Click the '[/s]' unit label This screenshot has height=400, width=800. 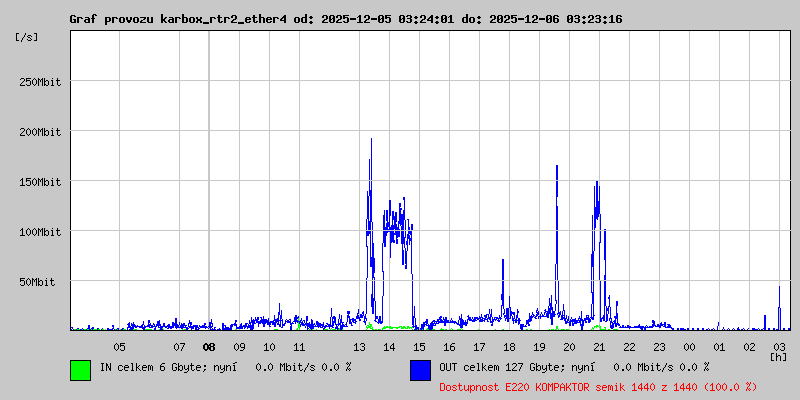tap(27, 37)
